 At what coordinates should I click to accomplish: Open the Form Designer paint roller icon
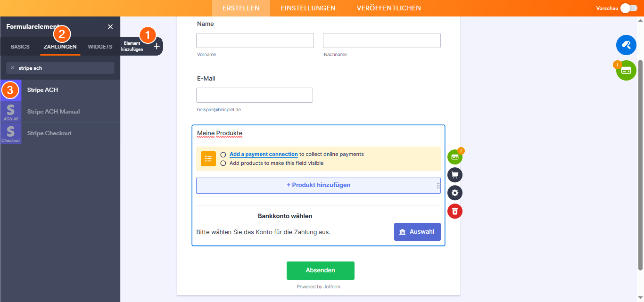point(626,45)
